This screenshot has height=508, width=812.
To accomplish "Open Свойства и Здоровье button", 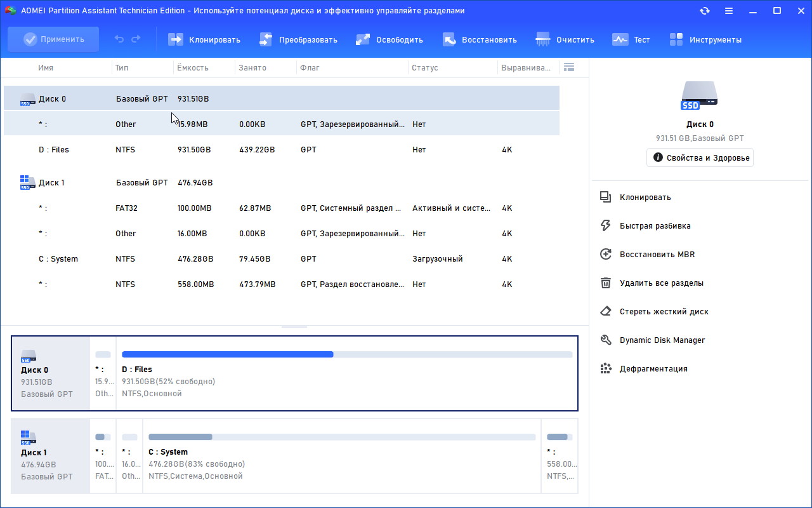I will tap(700, 157).
